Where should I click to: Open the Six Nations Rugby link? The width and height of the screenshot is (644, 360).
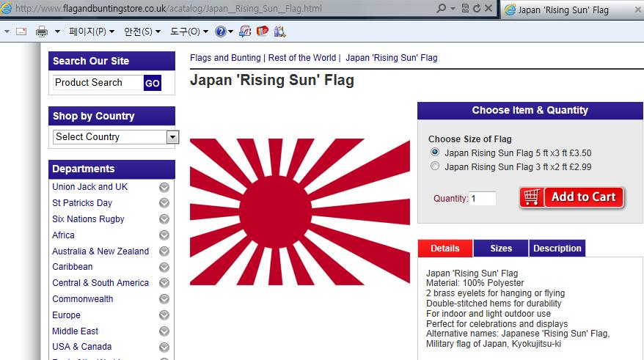point(88,219)
